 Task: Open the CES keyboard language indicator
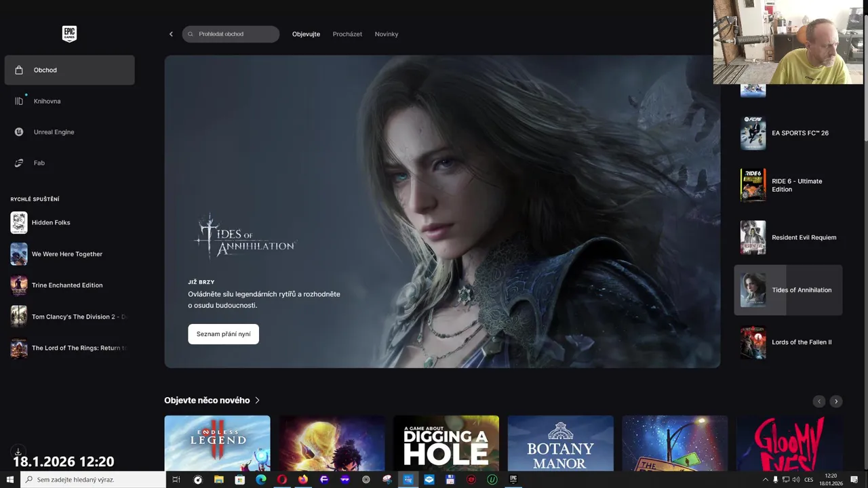tap(808, 479)
